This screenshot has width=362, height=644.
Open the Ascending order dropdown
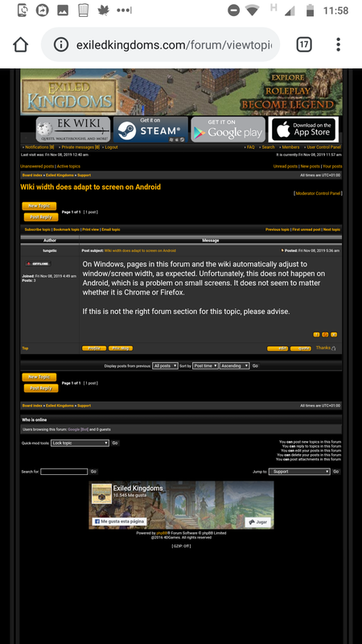[x=234, y=365]
